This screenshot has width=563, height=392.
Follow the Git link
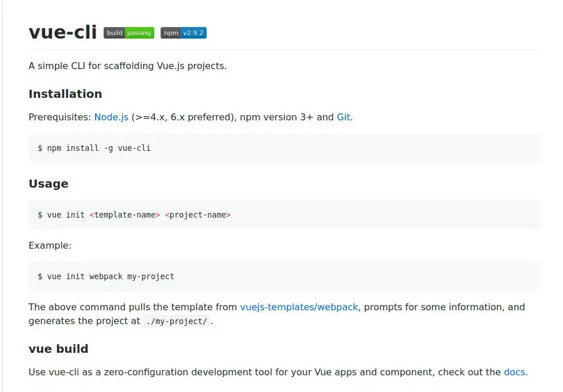point(343,117)
